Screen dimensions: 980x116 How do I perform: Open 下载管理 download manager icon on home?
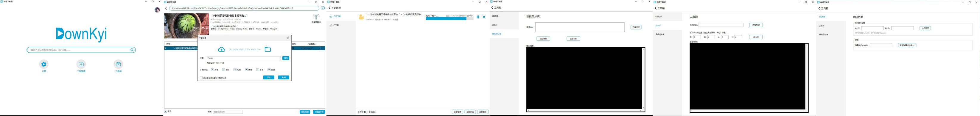(81, 64)
